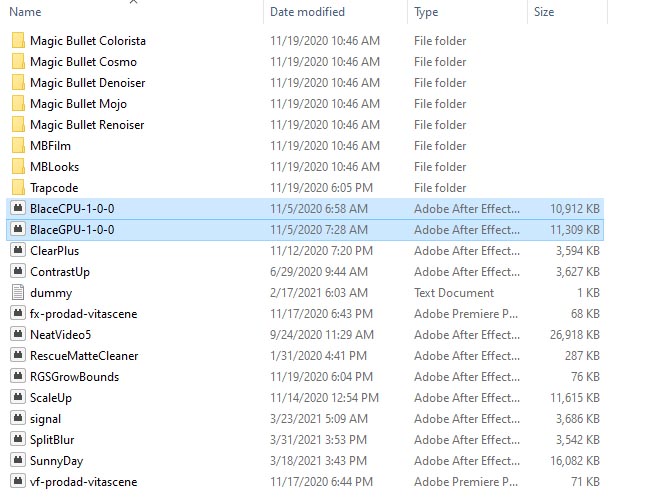This screenshot has height=502, width=650.
Task: Click the 2/17/2021 6:03 AM date
Action: click(319, 293)
